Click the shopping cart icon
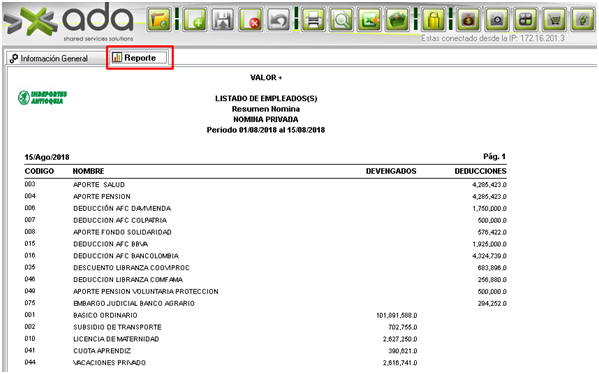Screen dimensions: 599x374 (554, 19)
